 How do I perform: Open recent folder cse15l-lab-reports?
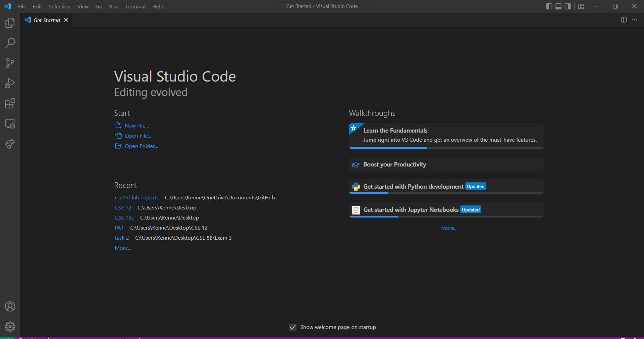137,197
